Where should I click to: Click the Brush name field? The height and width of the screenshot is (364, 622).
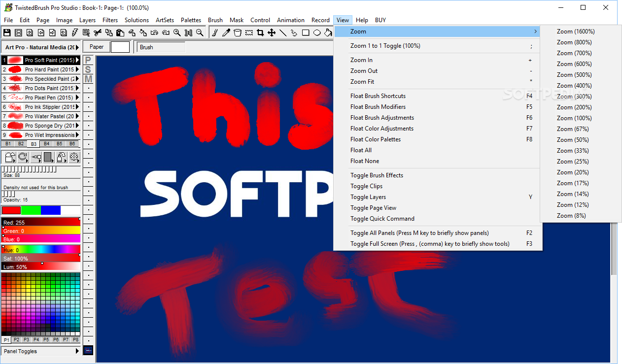pos(162,47)
